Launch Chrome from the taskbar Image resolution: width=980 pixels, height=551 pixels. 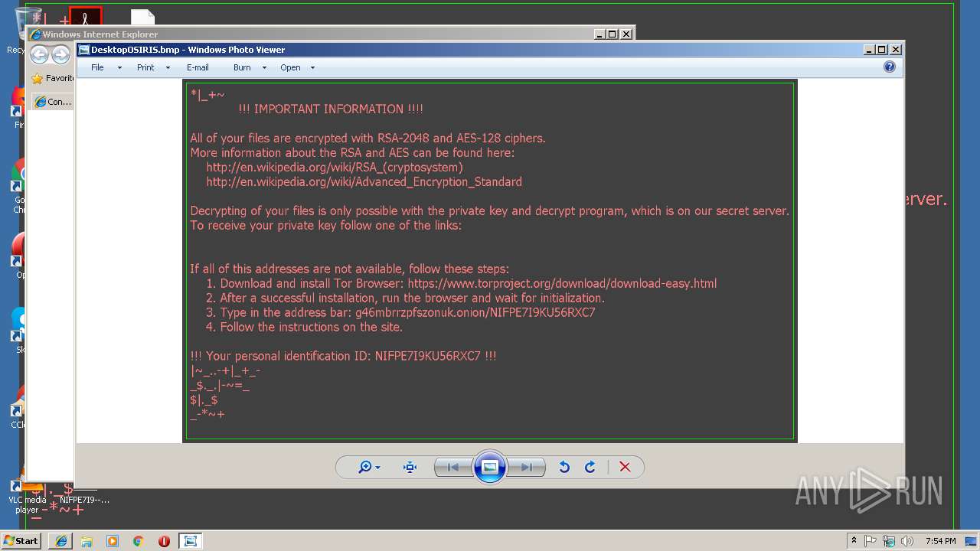click(138, 541)
